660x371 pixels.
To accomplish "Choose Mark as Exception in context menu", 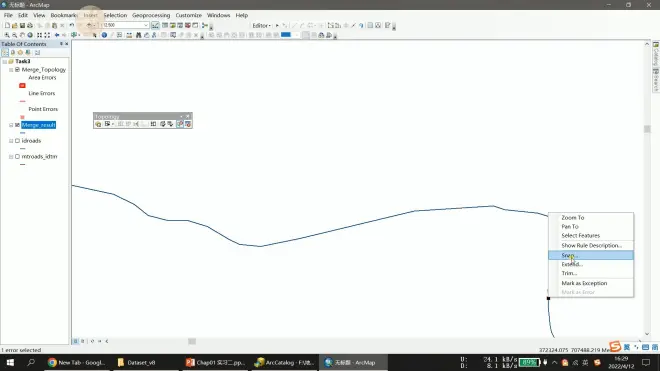I will 591,283.
